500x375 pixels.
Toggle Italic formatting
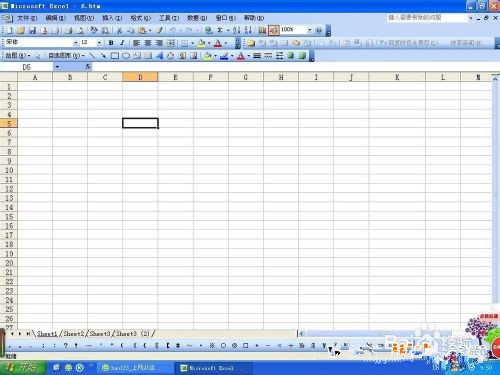122,43
